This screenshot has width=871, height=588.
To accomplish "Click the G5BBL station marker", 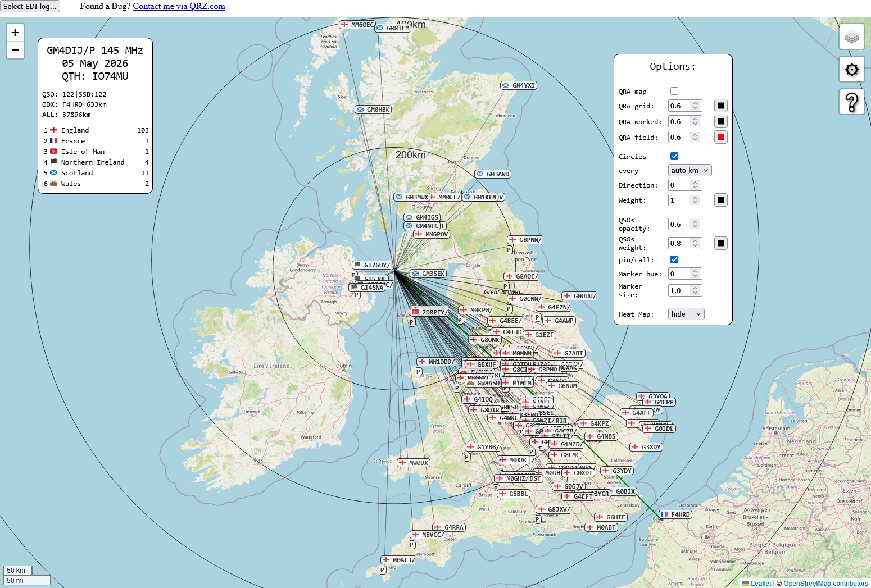I will pos(514,494).
